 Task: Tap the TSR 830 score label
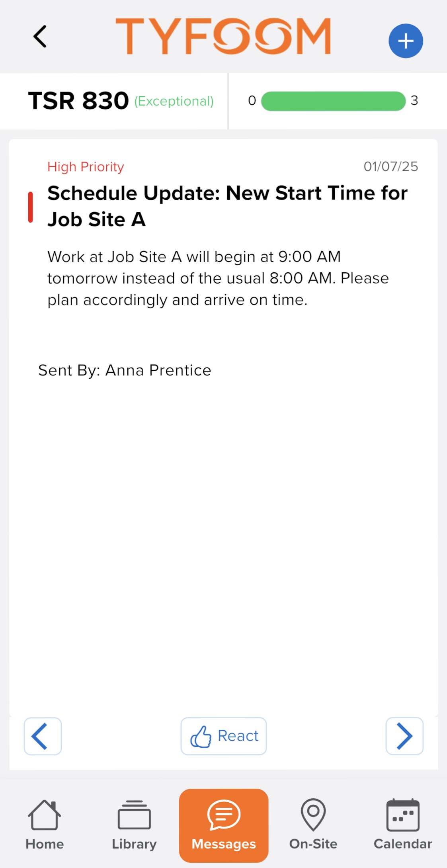(78, 100)
